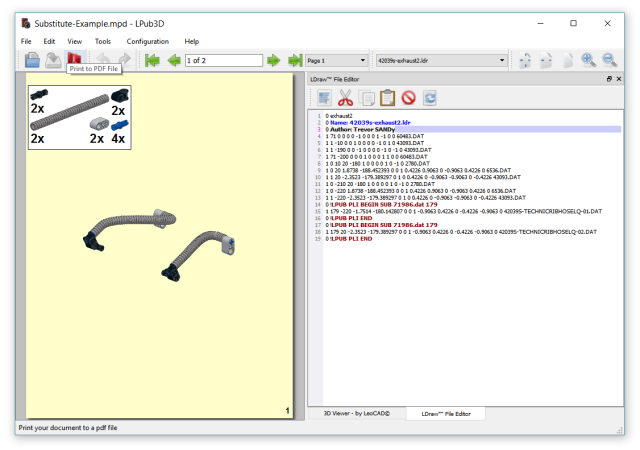The width and height of the screenshot is (640, 450).
Task: Click the red Delete icon in File Editor
Action: click(x=408, y=98)
